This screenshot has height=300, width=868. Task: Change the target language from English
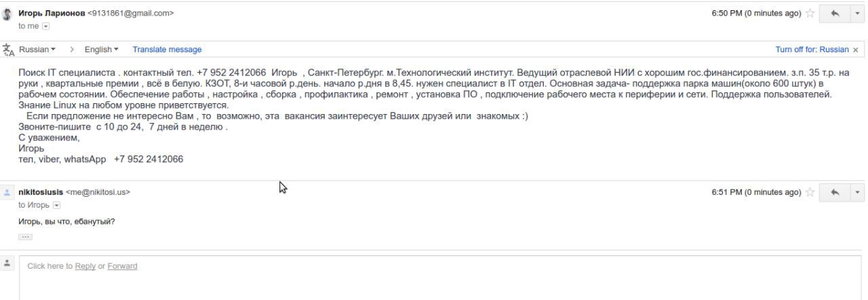pyautogui.click(x=102, y=50)
